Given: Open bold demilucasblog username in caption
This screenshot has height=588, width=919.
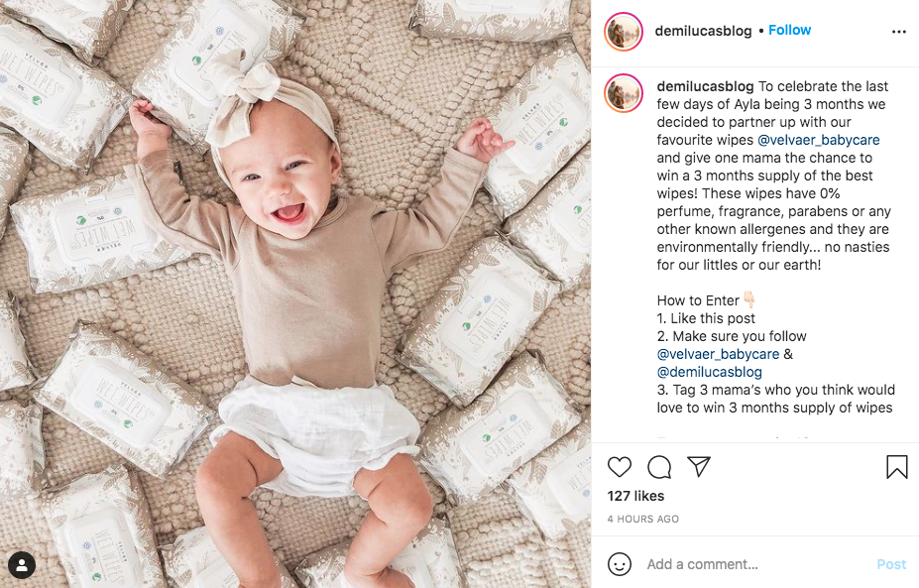Looking at the screenshot, I should 705,86.
